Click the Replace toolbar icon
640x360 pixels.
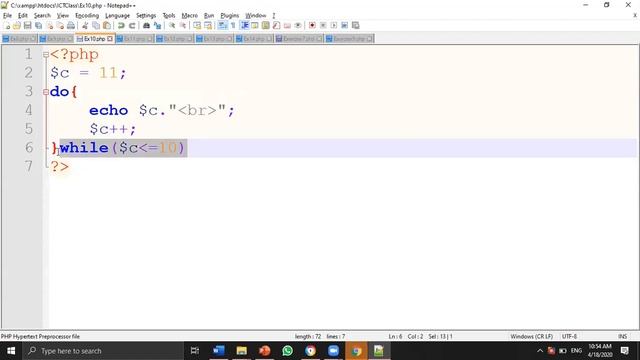point(157,25)
